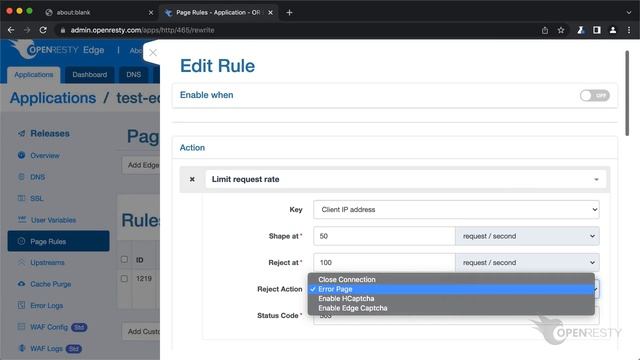Open the browser tab search chevron

point(629,13)
